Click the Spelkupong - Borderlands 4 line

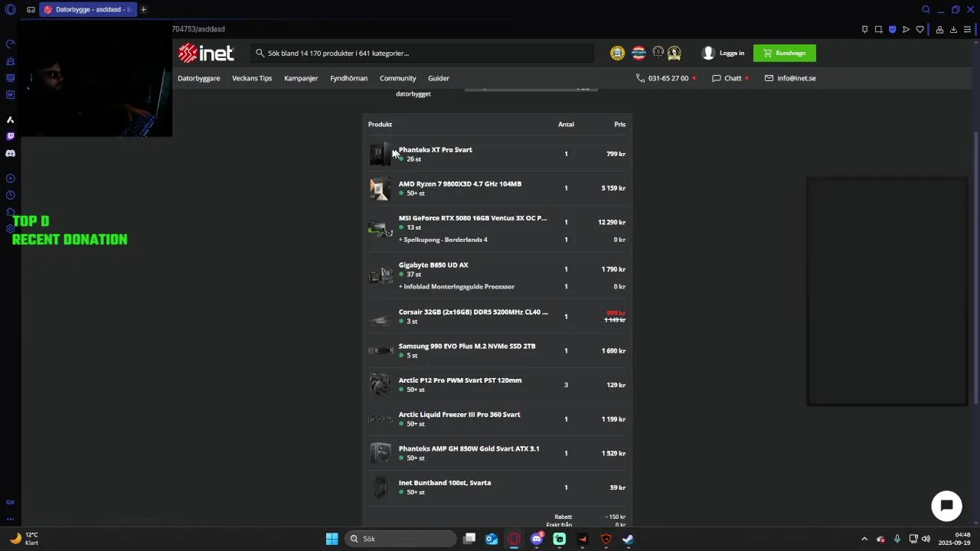[443, 240]
